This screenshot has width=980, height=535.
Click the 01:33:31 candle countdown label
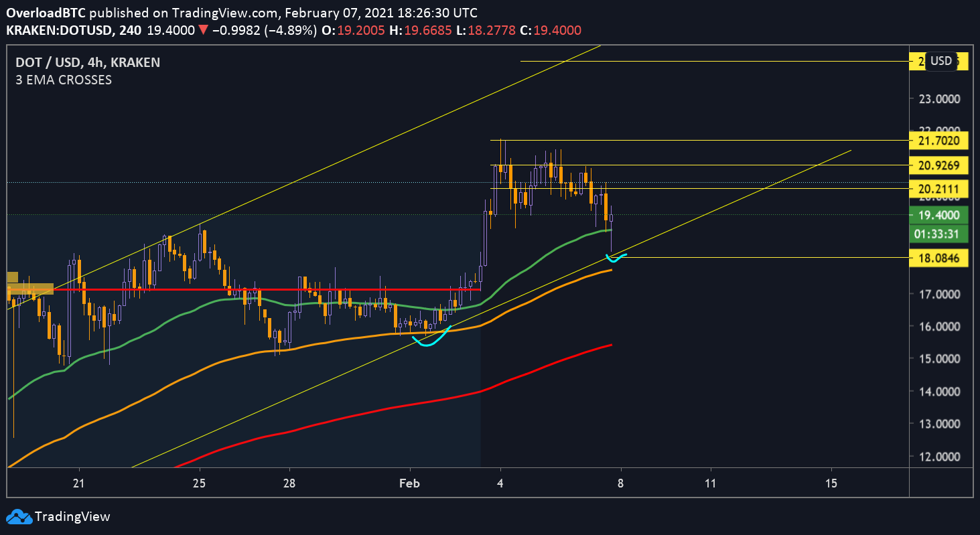click(939, 234)
